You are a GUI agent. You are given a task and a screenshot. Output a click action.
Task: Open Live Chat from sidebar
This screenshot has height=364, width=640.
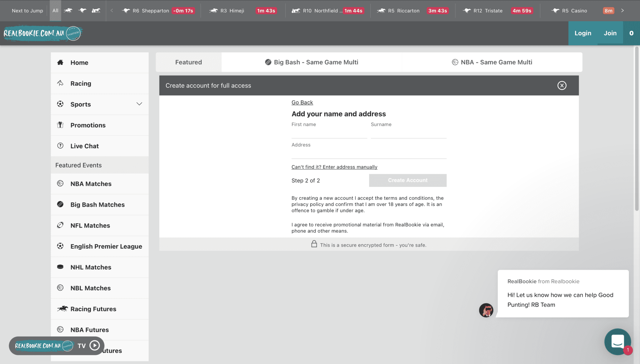click(100, 146)
